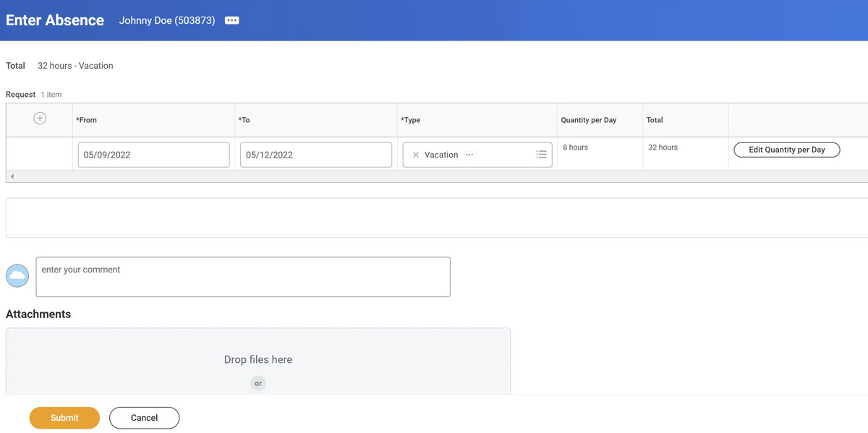Image resolution: width=868 pixels, height=433 pixels.
Task: Click the Johnny Doe (503873) name
Action: coord(167,20)
